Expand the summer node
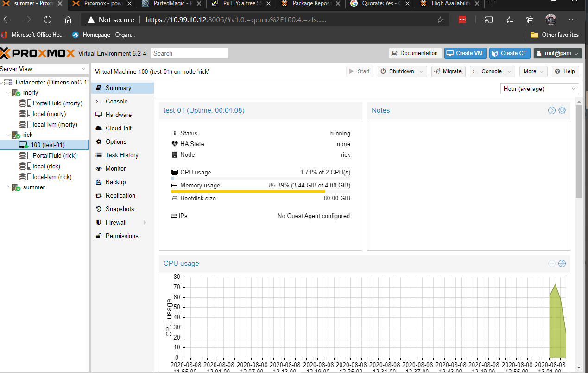The width and height of the screenshot is (588, 373). [x=8, y=187]
